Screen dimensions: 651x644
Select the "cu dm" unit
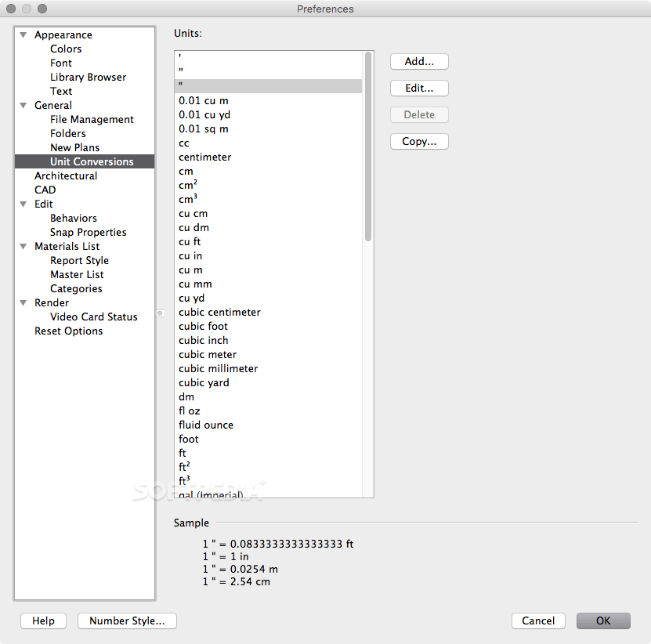tap(268, 227)
